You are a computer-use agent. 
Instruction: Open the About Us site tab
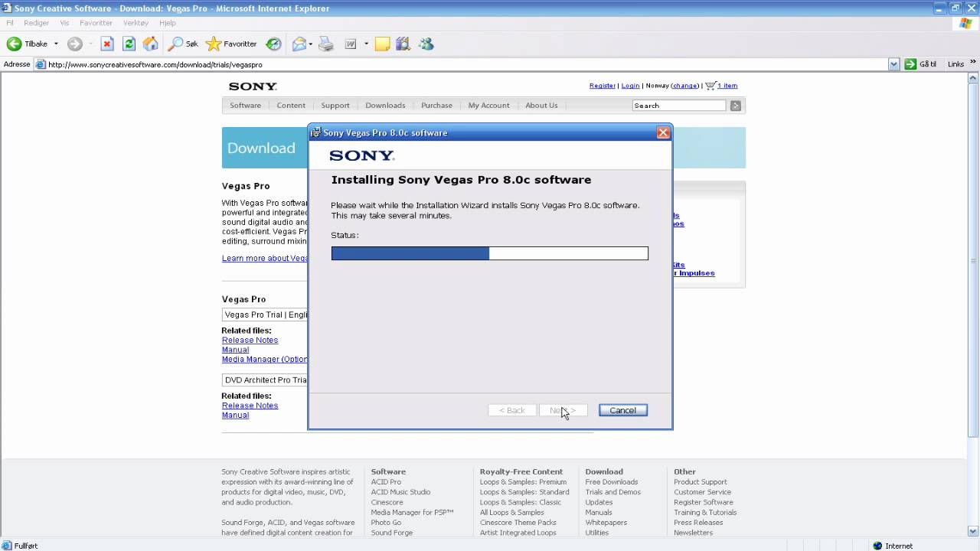click(541, 106)
